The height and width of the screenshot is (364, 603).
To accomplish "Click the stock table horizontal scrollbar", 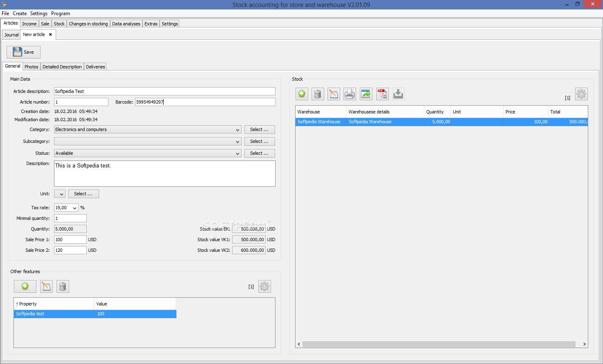I will (439, 344).
